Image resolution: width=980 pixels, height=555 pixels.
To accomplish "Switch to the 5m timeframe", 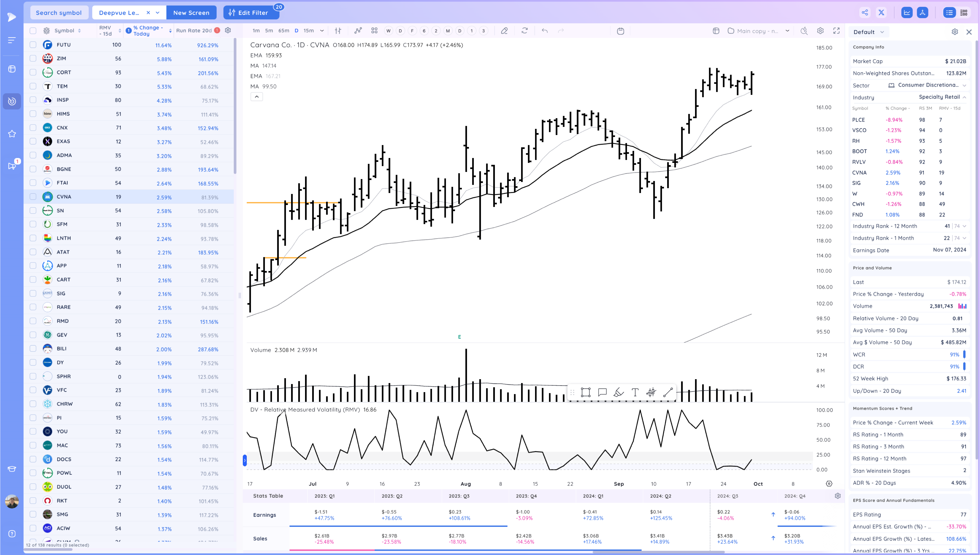I will (269, 31).
